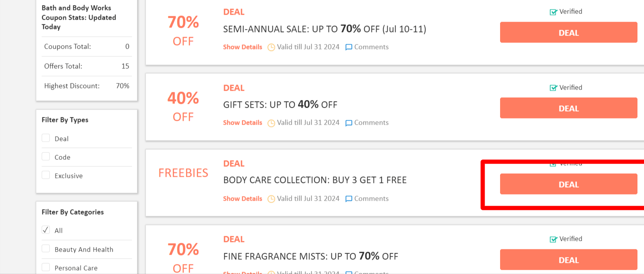Image resolution: width=644 pixels, height=274 pixels.
Task: Click the Verified checkmark icon on Gift Sets deal
Action: (x=553, y=88)
